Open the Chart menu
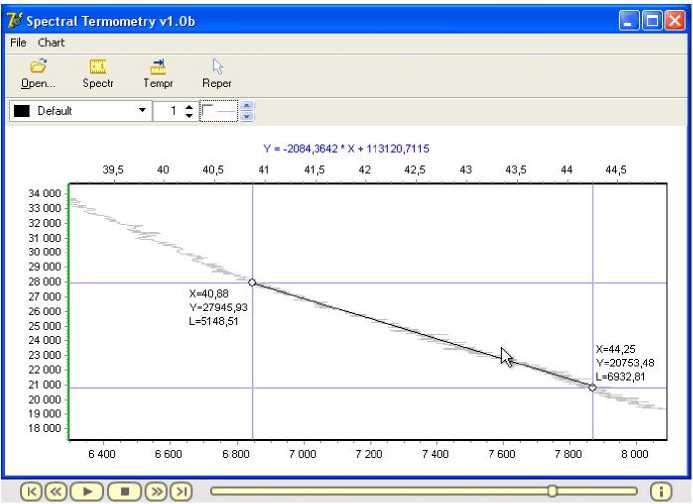Viewport: 693px width, 504px height. click(51, 43)
